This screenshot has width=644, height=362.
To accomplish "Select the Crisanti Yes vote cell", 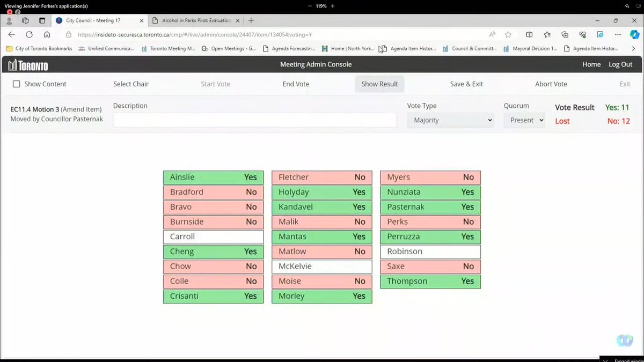I will pos(213,296).
